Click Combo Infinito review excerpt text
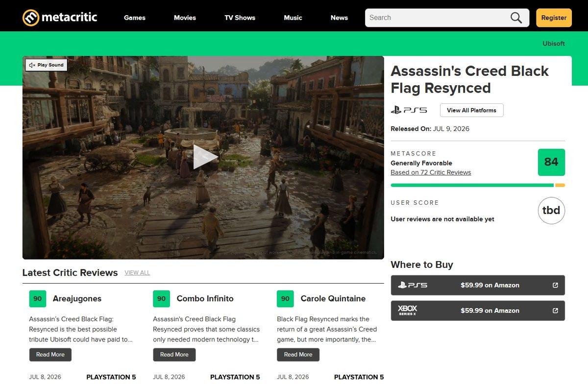This screenshot has width=588, height=384. 206,329
